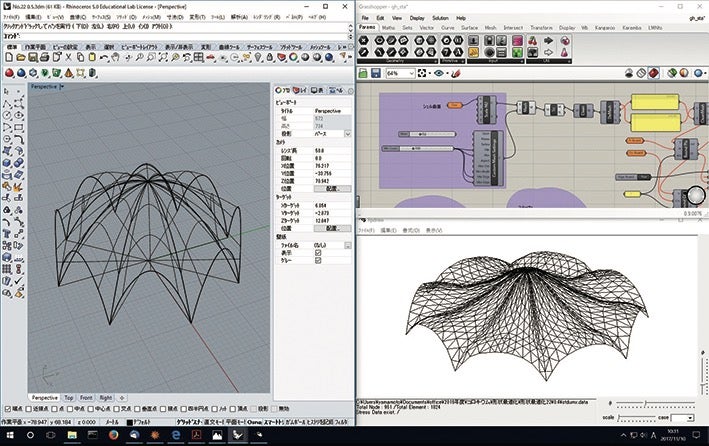Click the Zoom Extents icon in Rhino toolbar

pyautogui.click(x=163, y=57)
